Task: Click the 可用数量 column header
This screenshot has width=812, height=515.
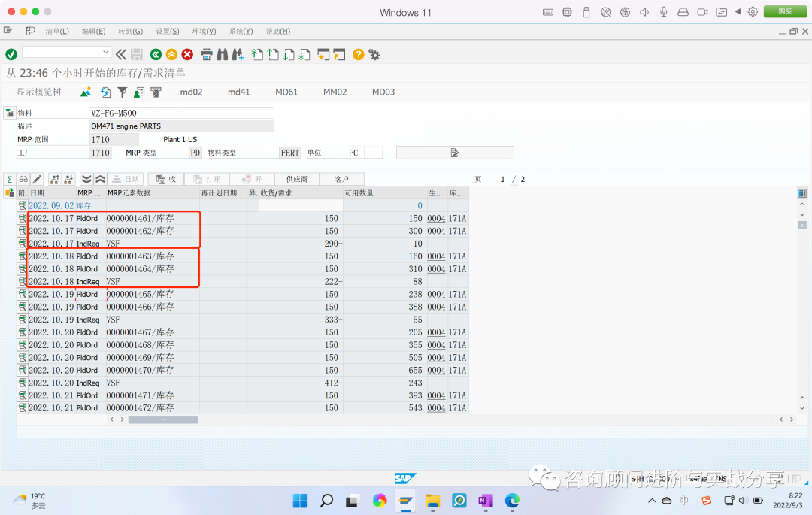Action: coord(385,193)
